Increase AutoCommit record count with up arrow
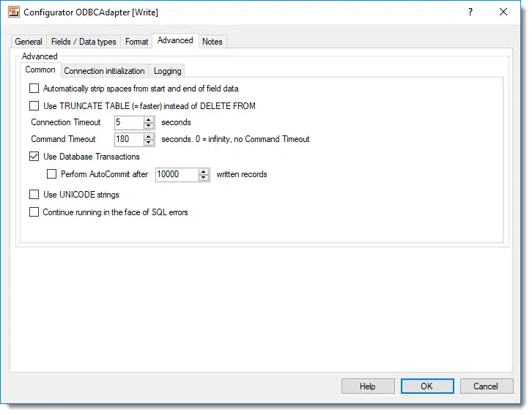The height and width of the screenshot is (415, 532). pos(204,171)
